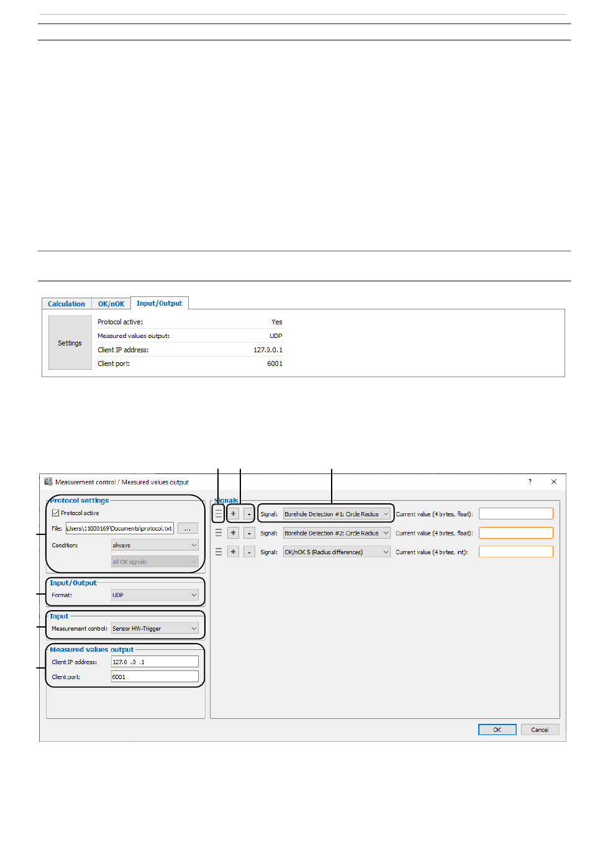This screenshot has width=590, height=868.
Task: Add signal after Borehole Detection #2 row
Action: point(234,533)
